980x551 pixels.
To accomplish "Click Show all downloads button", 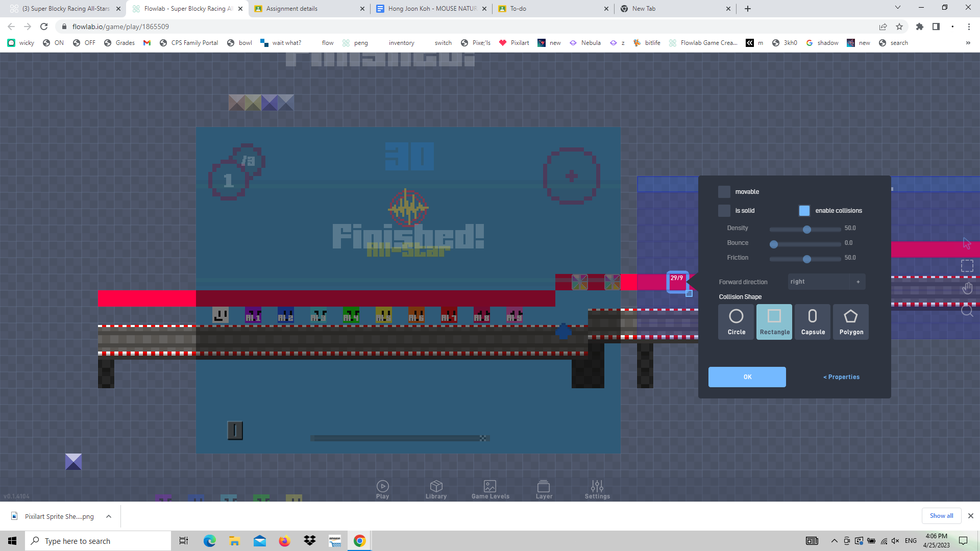I will click(x=941, y=516).
